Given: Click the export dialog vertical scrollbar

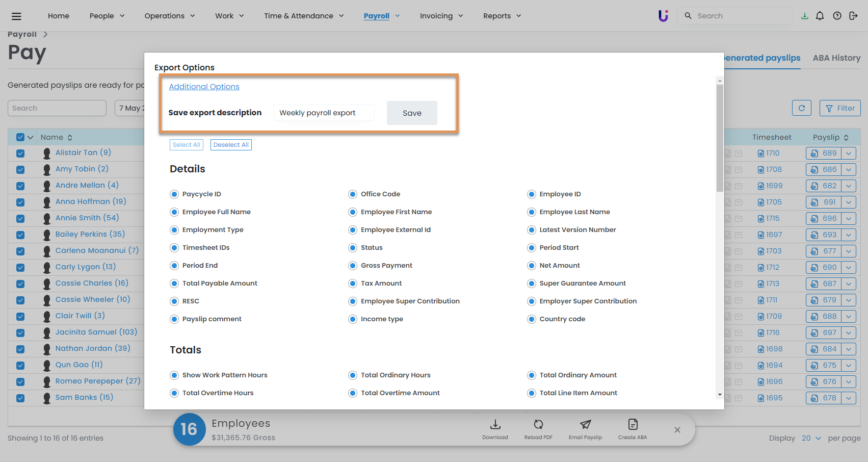Looking at the screenshot, I should pos(720,138).
